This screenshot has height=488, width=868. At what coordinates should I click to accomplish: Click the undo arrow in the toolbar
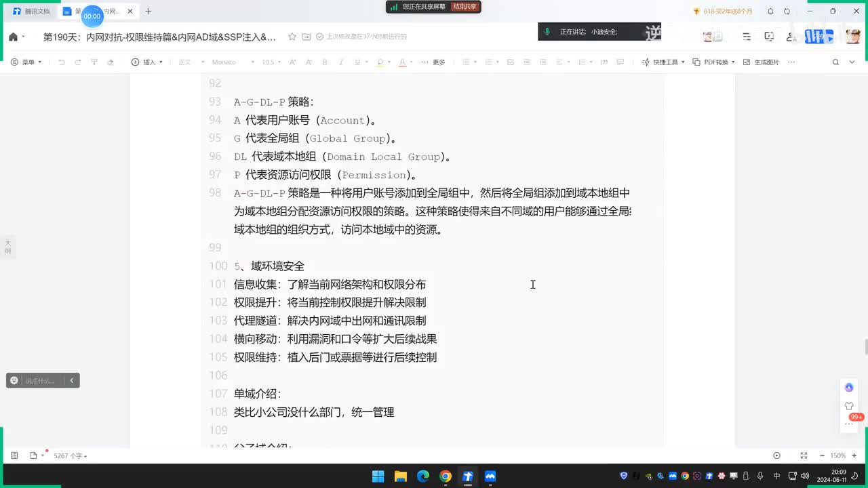pyautogui.click(x=62, y=62)
